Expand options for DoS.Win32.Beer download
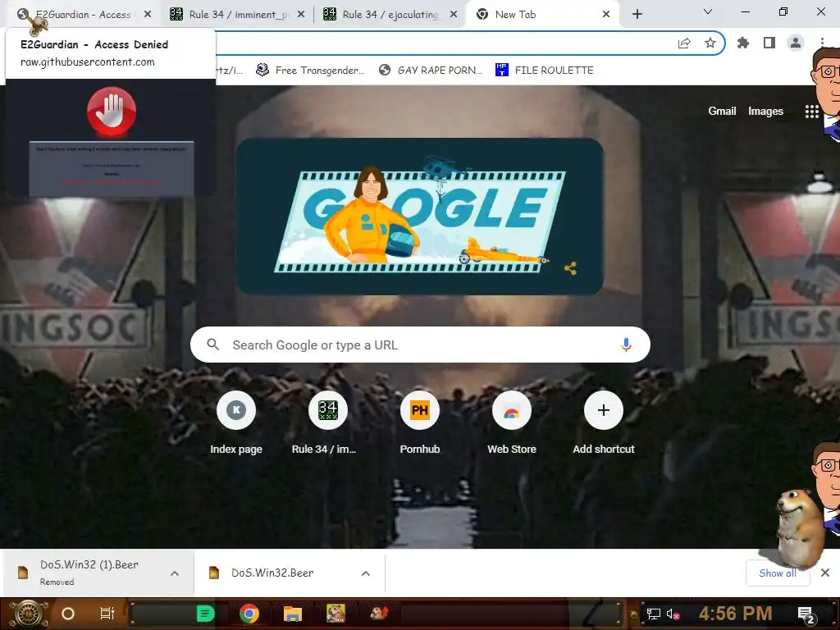This screenshot has height=630, width=840. [366, 573]
